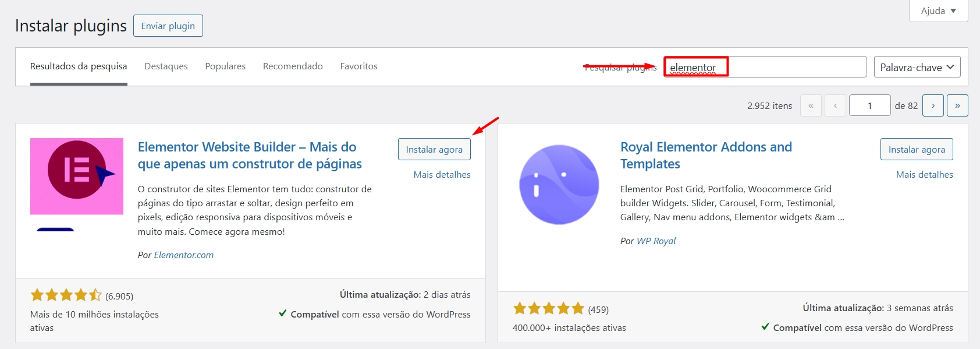980x349 pixels.
Task: Click the Enviar plugin button
Action: click(x=168, y=26)
